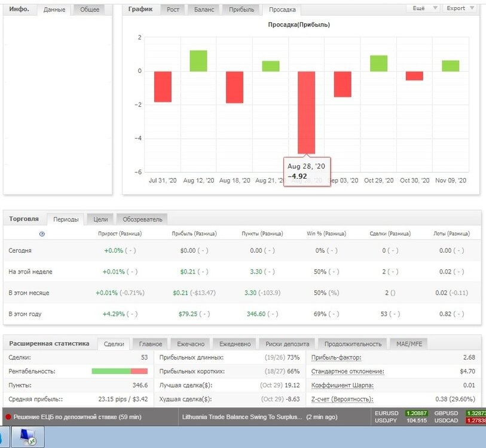Screen dimensions: 486x448
Task: Click the Nov 09 '20 green bar
Action: pyautogui.click(x=450, y=66)
